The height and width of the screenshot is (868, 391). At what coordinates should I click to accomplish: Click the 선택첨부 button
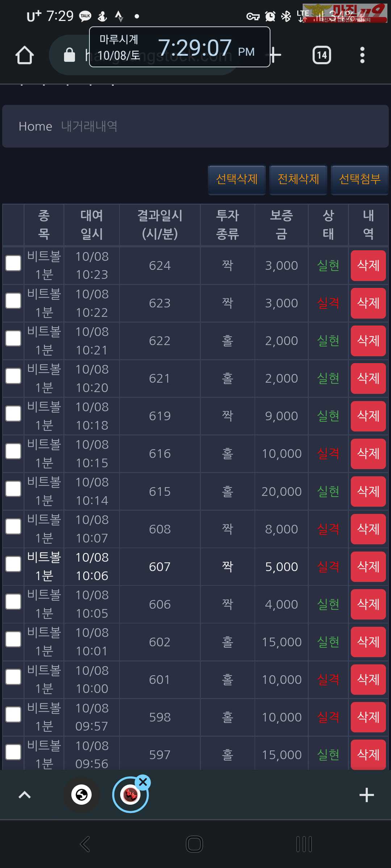[x=360, y=180]
